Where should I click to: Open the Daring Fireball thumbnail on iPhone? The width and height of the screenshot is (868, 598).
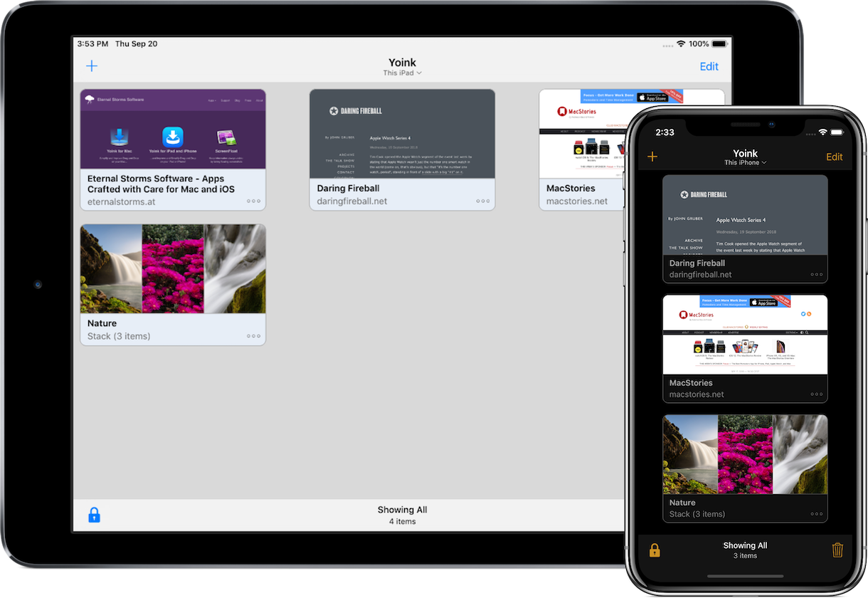[x=745, y=215]
